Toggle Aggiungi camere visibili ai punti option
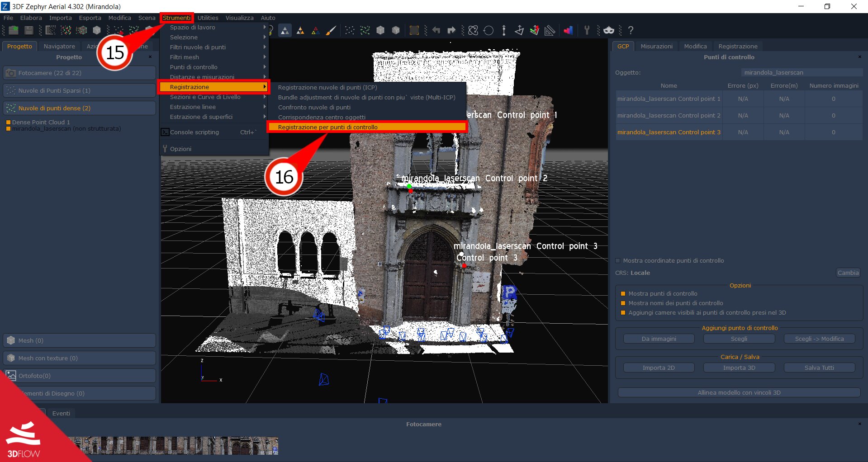 623,313
